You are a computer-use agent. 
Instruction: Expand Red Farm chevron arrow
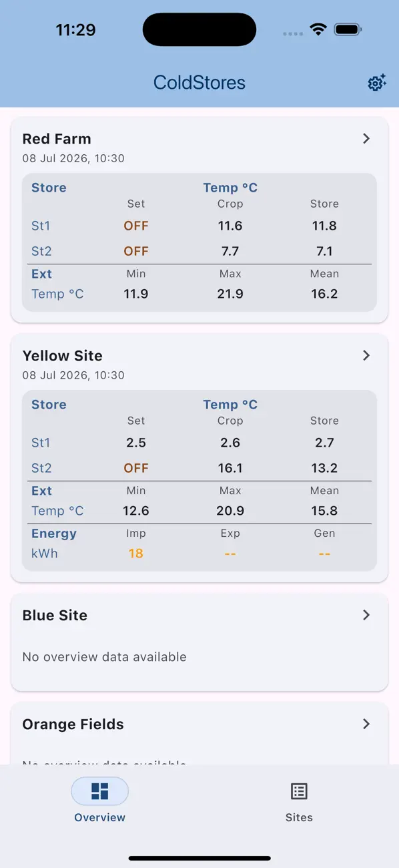pos(366,139)
